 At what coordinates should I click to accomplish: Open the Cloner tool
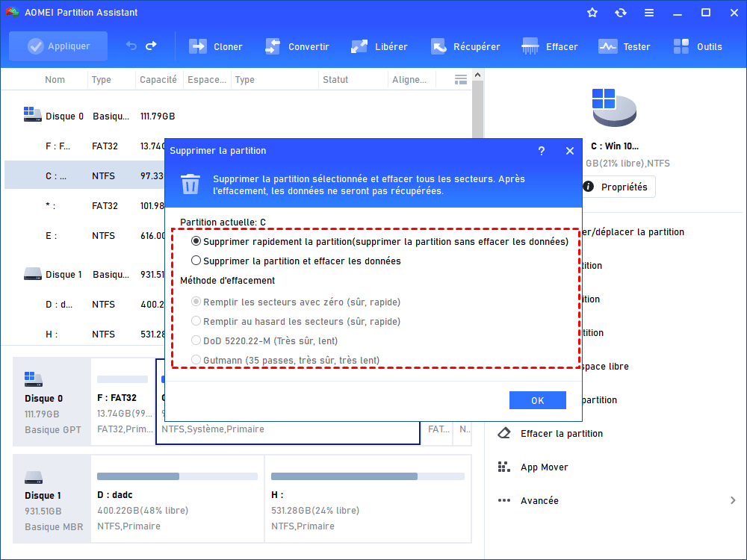(x=216, y=46)
